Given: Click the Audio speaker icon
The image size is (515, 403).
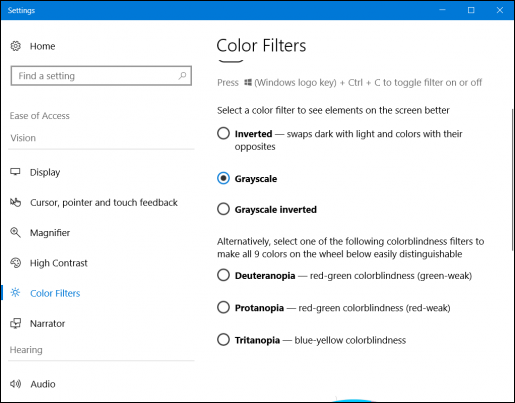Looking at the screenshot, I should 15,384.
